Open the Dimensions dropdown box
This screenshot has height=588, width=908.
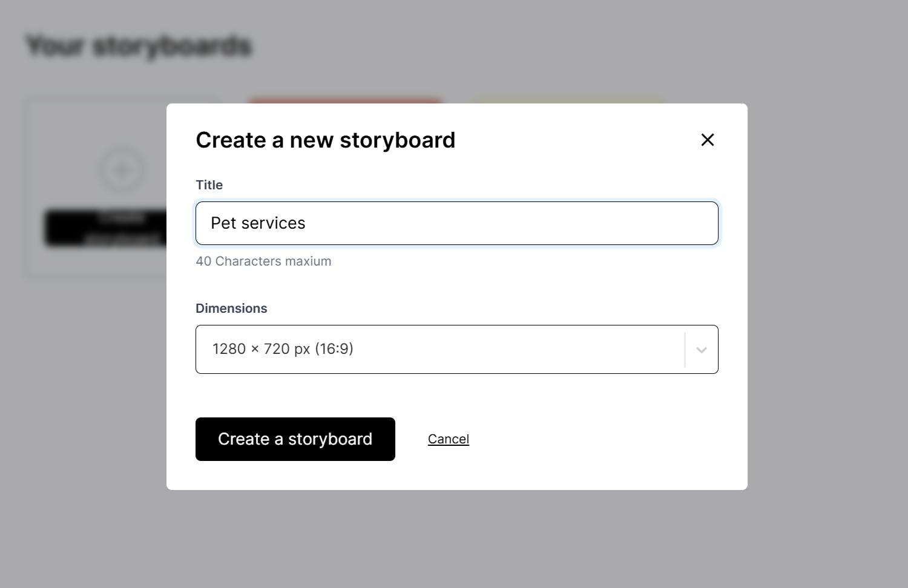[x=439, y=349]
